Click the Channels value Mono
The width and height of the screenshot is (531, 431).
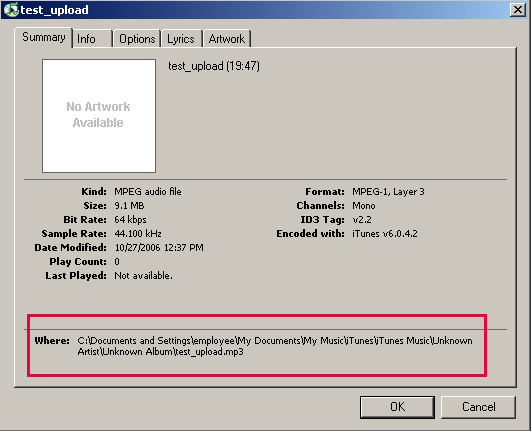pos(364,206)
